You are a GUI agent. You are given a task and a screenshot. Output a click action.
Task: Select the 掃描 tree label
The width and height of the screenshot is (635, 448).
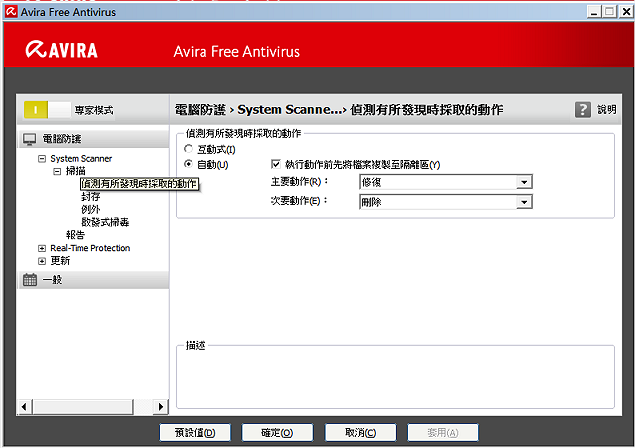point(75,171)
